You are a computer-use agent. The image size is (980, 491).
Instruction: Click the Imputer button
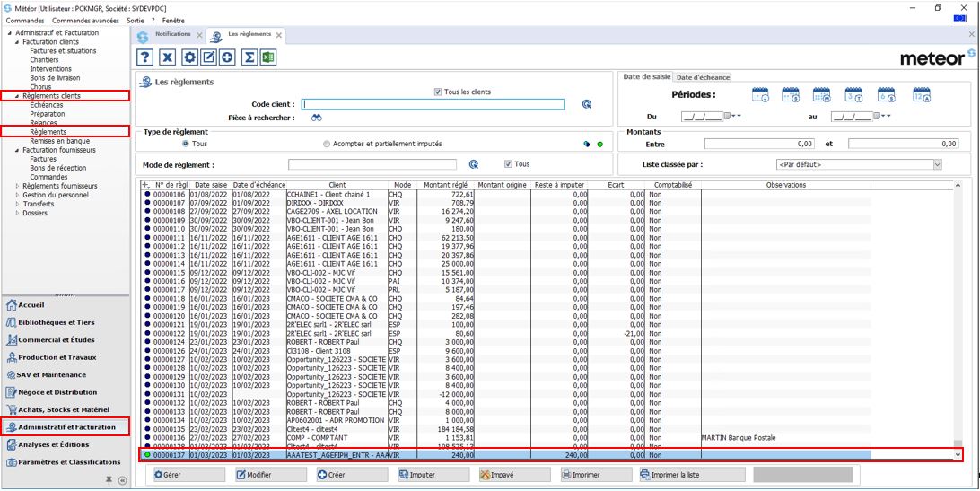point(433,475)
